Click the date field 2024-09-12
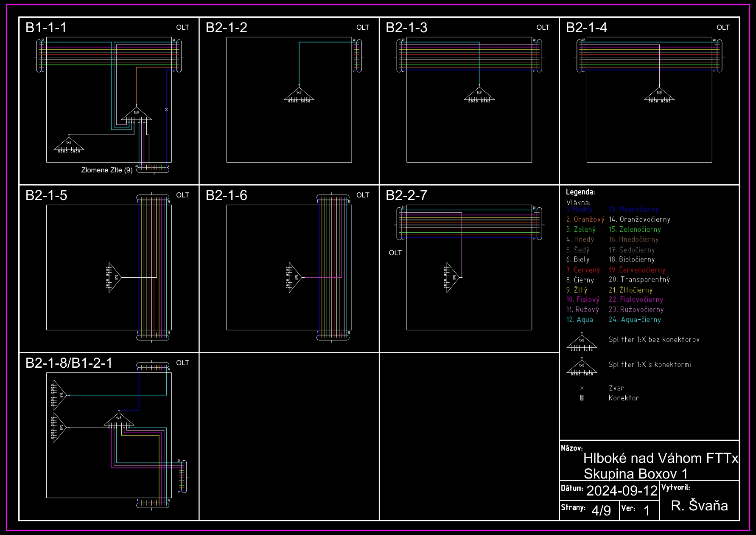The height and width of the screenshot is (535, 756). pos(622,491)
